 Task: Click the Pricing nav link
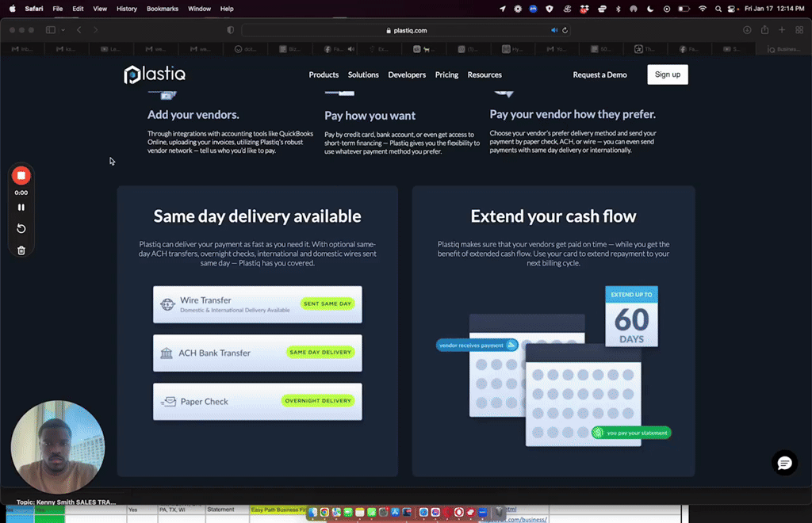[446, 74]
